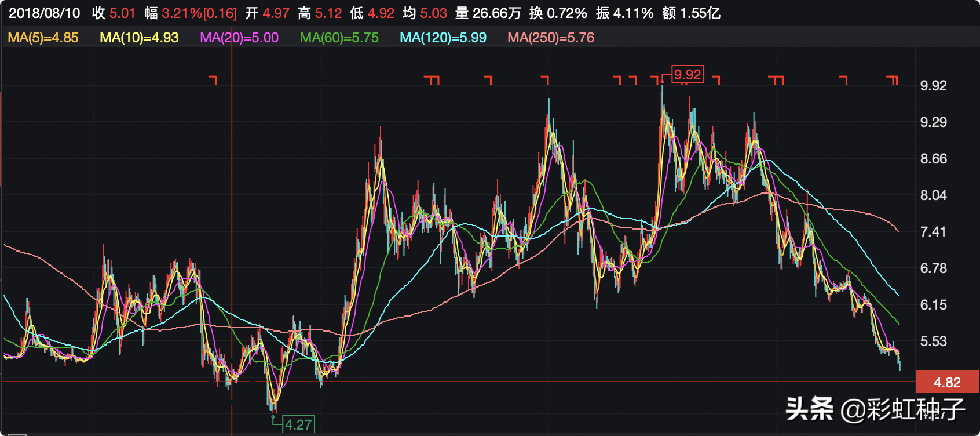Click the 6.78 price axis label

[x=934, y=268]
